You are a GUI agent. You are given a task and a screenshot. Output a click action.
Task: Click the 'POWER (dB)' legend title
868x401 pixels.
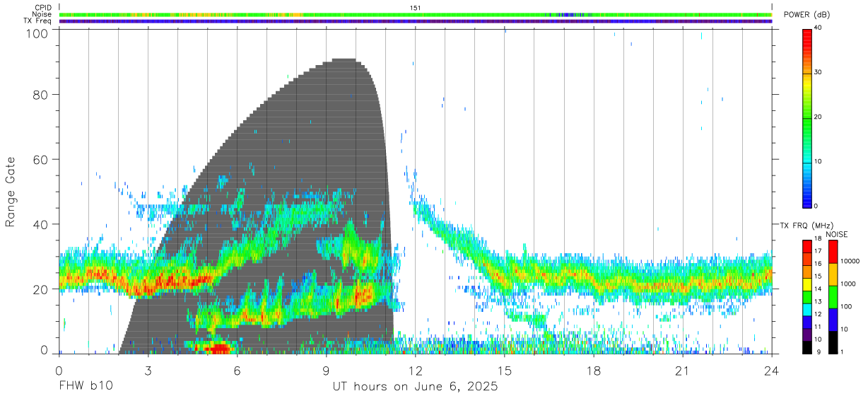pyautogui.click(x=807, y=15)
